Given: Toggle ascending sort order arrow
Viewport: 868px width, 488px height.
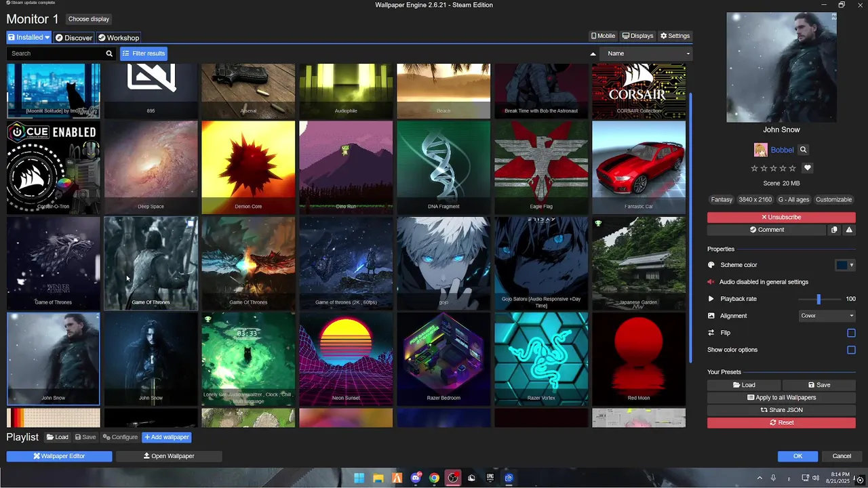Looking at the screenshot, I should (x=593, y=54).
